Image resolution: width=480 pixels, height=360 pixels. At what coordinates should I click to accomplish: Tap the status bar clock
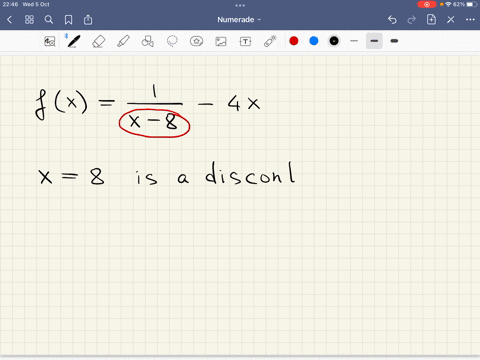[10, 4]
